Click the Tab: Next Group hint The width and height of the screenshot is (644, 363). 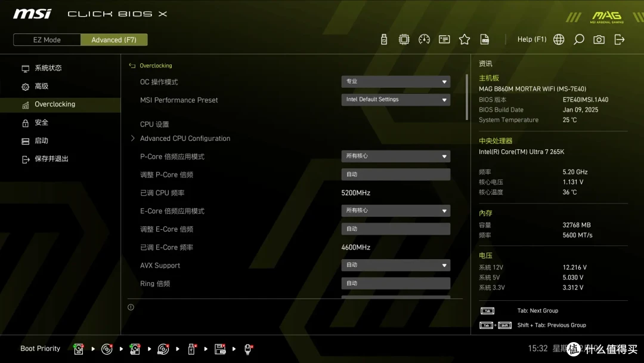coord(538,311)
